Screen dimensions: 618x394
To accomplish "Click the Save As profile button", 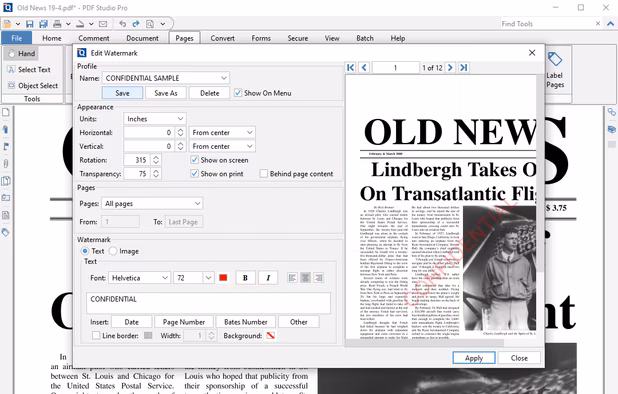I will click(166, 93).
